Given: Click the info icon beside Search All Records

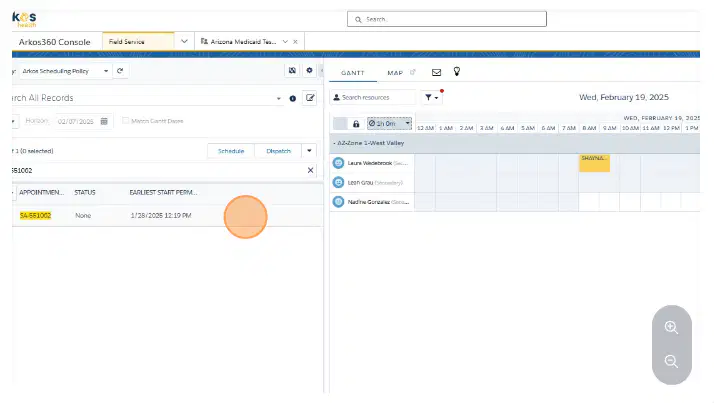Looking at the screenshot, I should point(293,98).
